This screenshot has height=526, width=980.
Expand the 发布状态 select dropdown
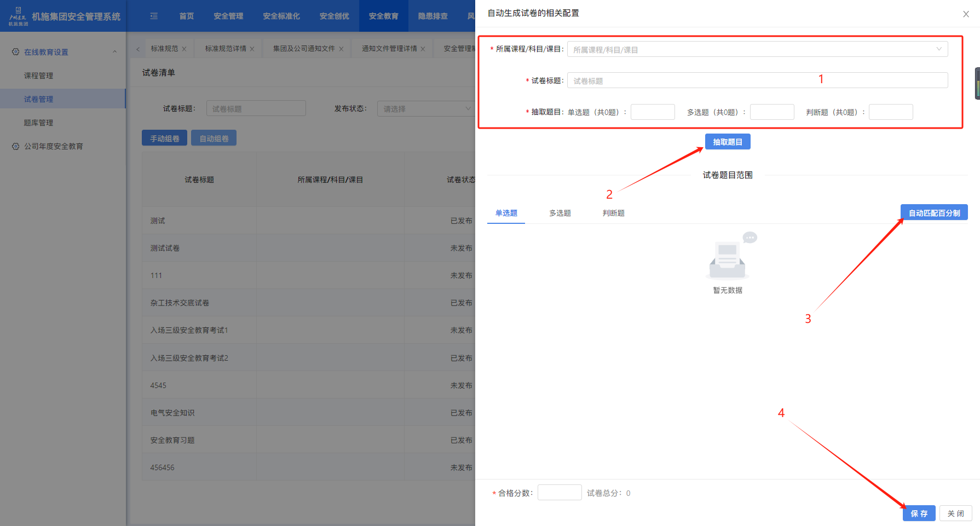point(425,108)
